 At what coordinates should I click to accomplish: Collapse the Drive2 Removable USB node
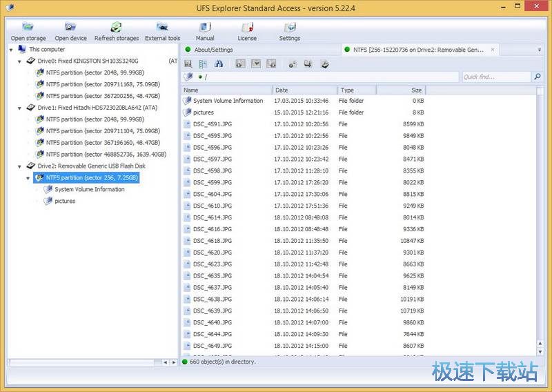pyautogui.click(x=20, y=166)
